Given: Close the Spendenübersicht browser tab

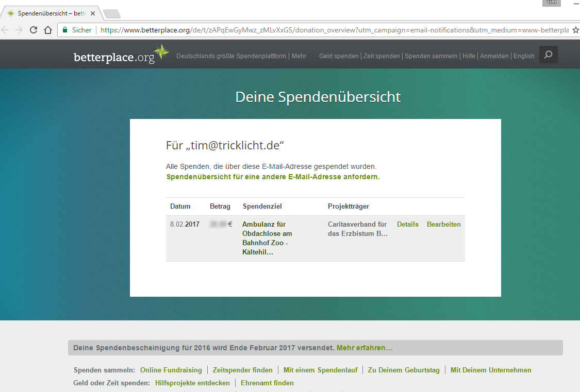Looking at the screenshot, I should 93,13.
